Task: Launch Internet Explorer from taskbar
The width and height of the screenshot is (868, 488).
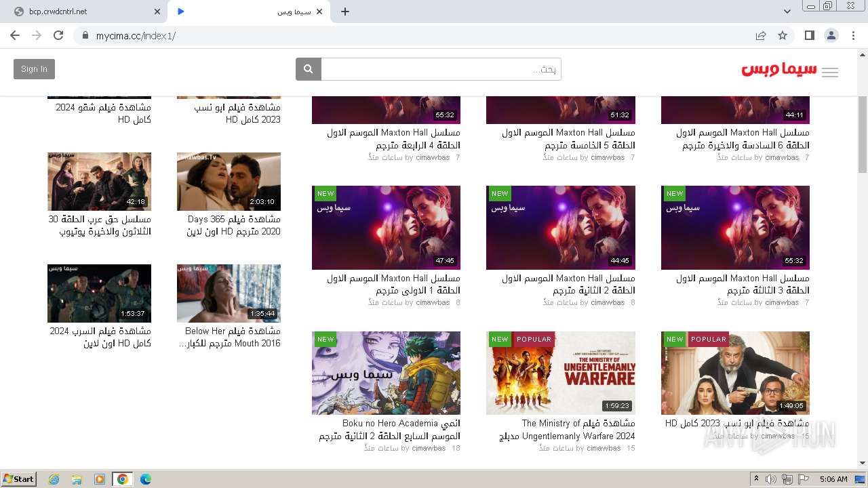Action: click(54, 479)
